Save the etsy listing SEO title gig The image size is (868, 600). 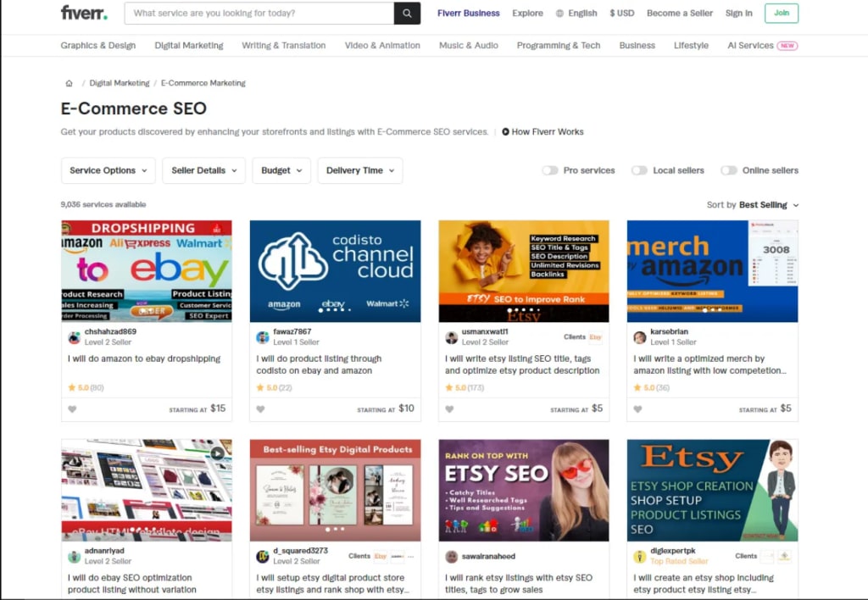[x=449, y=409]
